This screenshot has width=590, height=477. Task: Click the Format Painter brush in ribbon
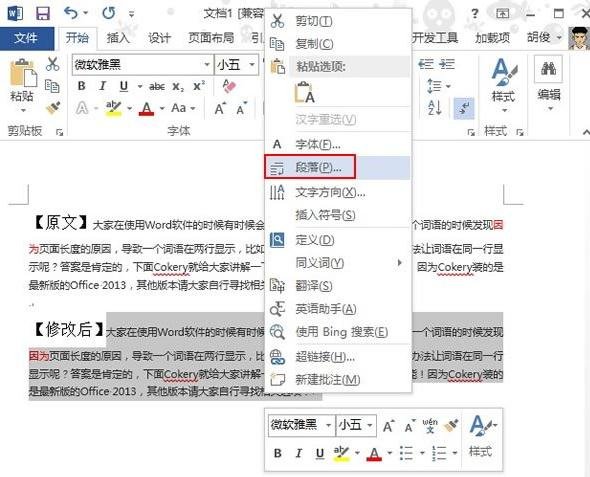pos(53,108)
